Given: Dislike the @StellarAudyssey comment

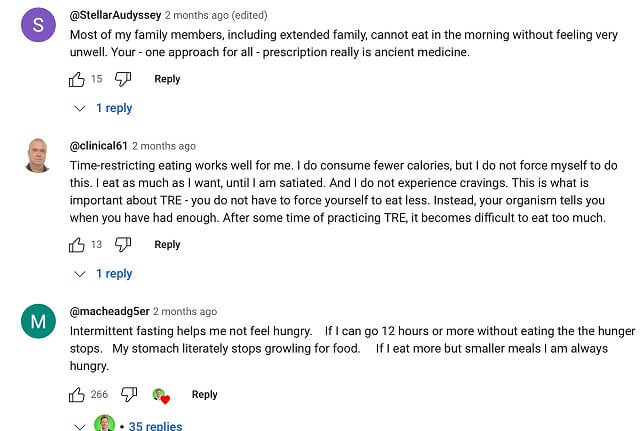Looking at the screenshot, I should [x=123, y=79].
